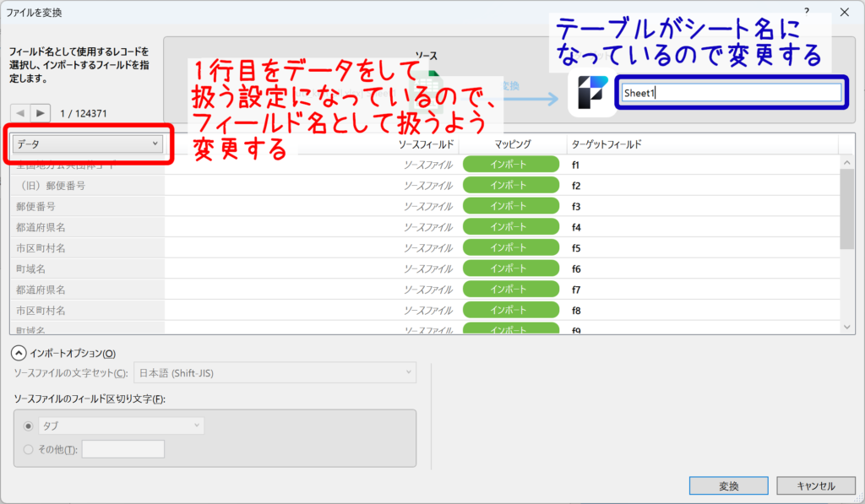
Task: Select the タブ delimiter radio button
Action: (30, 426)
